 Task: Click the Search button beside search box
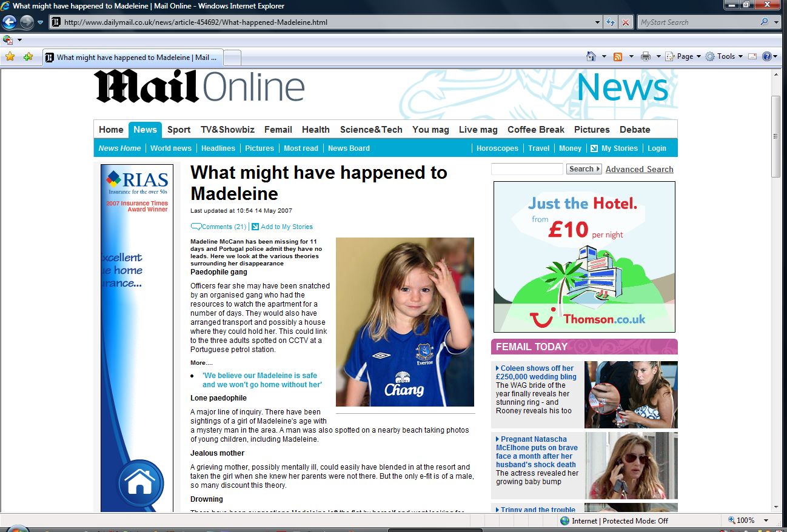point(584,169)
